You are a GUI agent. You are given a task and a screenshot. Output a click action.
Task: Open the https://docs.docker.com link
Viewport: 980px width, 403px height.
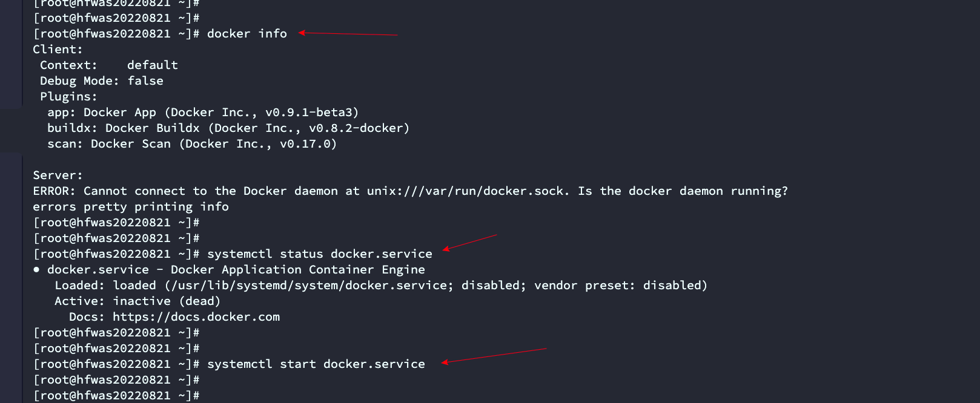[196, 317]
